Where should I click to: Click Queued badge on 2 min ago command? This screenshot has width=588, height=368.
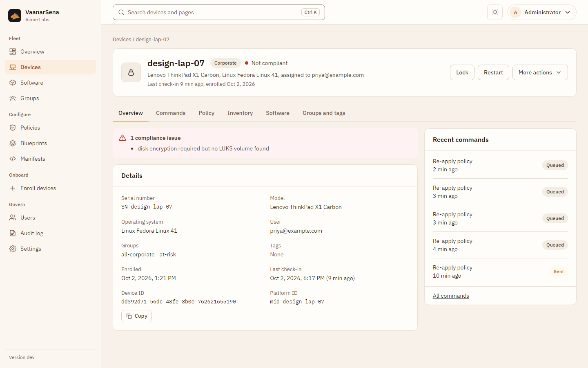pos(555,165)
